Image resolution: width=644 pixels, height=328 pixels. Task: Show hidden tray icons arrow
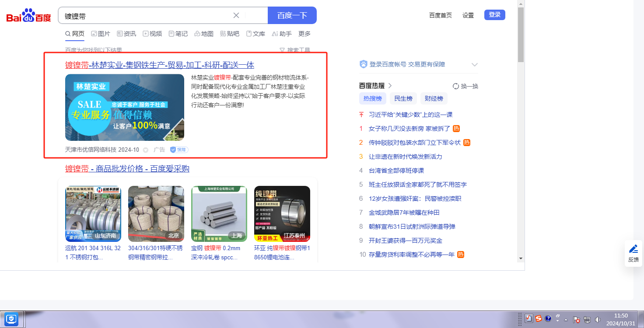pos(566,319)
